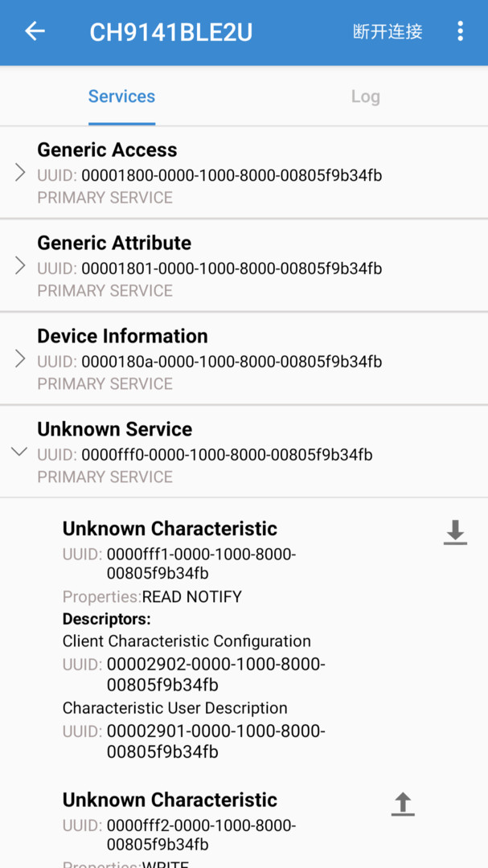Tap the Unknown Service header text
The height and width of the screenshot is (868, 488).
click(115, 429)
